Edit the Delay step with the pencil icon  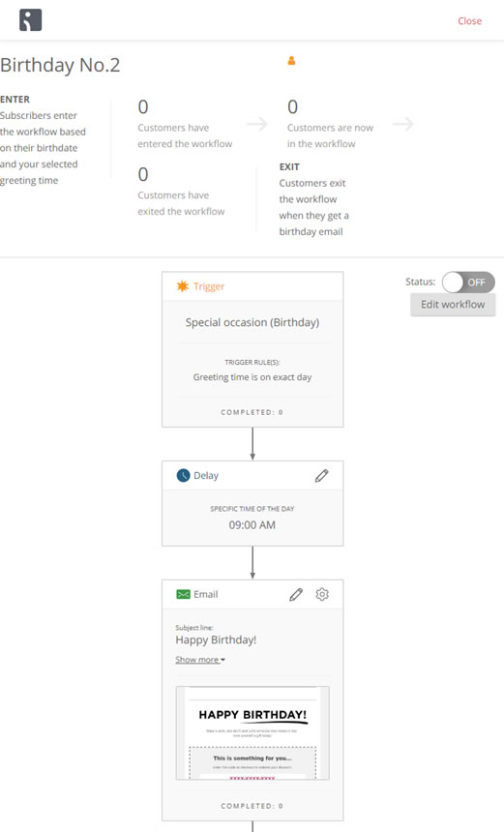tap(321, 475)
